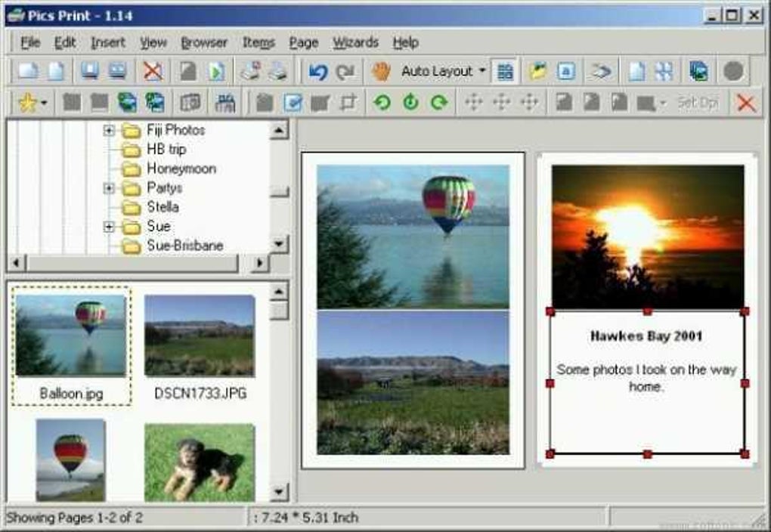
Task: Click the yellow folder icon in top toolbar
Action: click(537, 72)
